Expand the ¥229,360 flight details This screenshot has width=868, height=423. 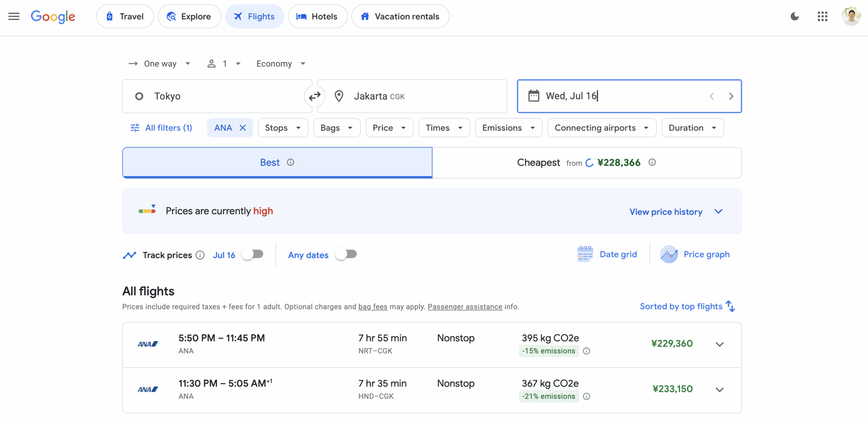tap(719, 344)
